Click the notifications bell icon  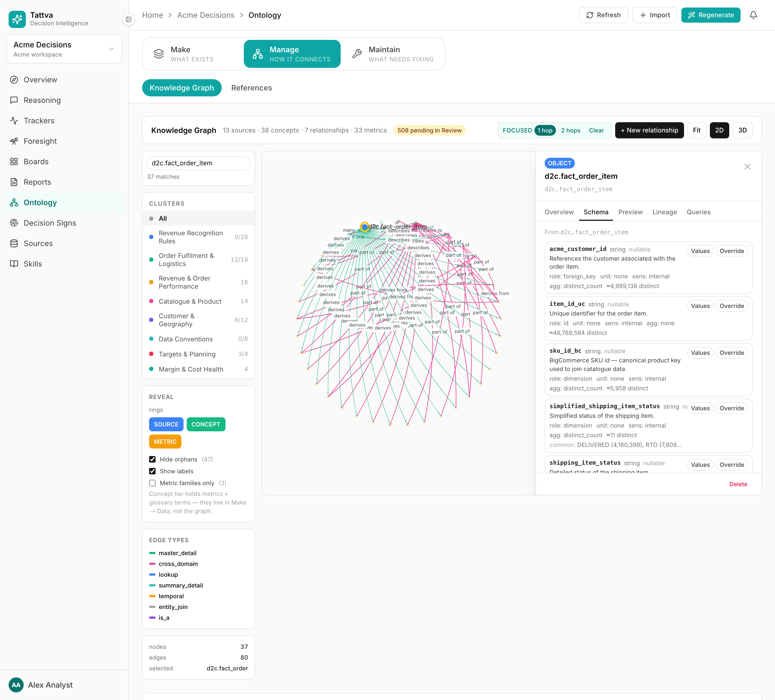coord(753,15)
